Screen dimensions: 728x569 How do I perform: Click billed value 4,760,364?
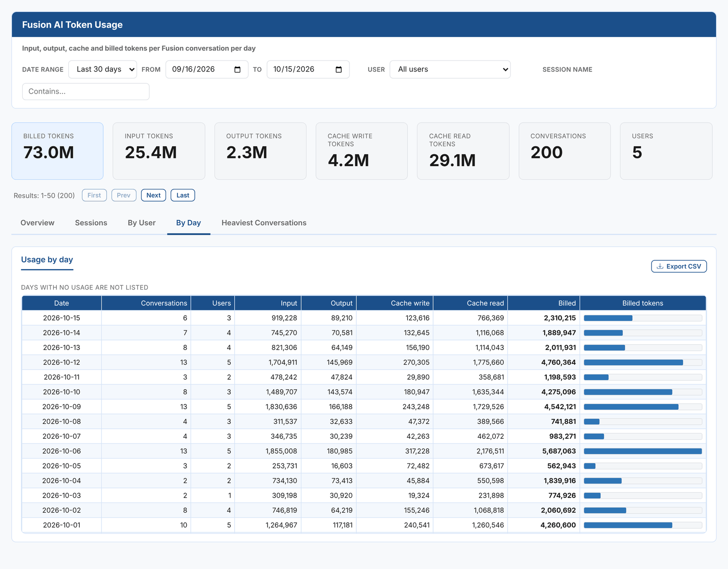point(558,362)
